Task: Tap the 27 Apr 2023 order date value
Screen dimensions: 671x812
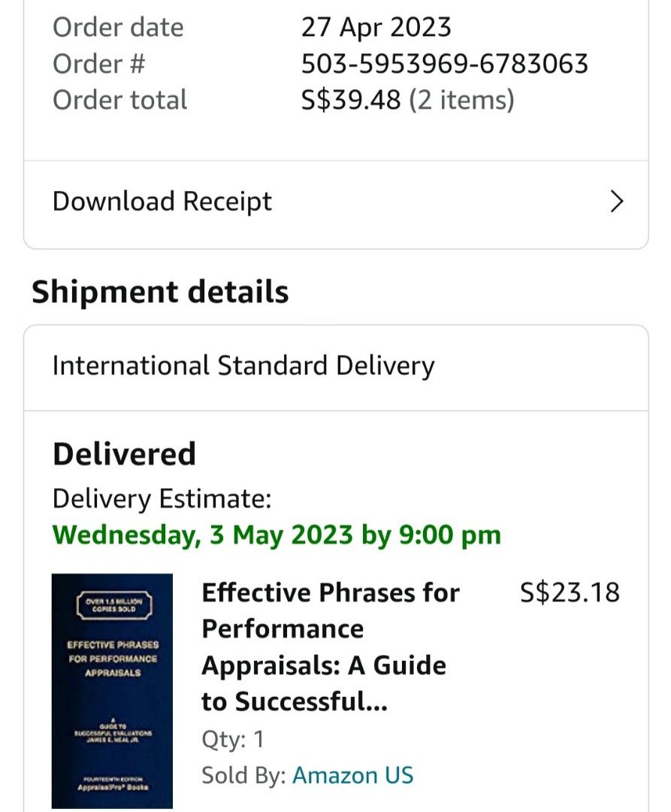Action: pos(376,28)
